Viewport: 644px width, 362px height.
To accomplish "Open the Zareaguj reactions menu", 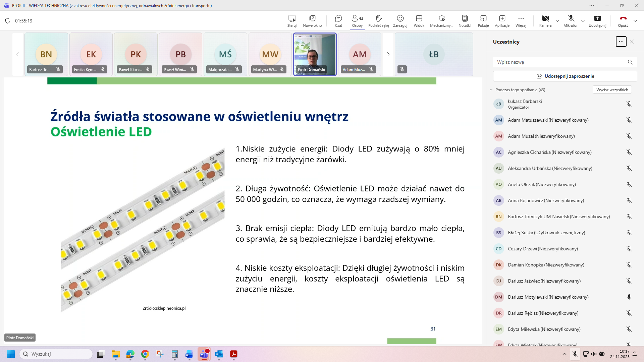I will click(x=400, y=21).
